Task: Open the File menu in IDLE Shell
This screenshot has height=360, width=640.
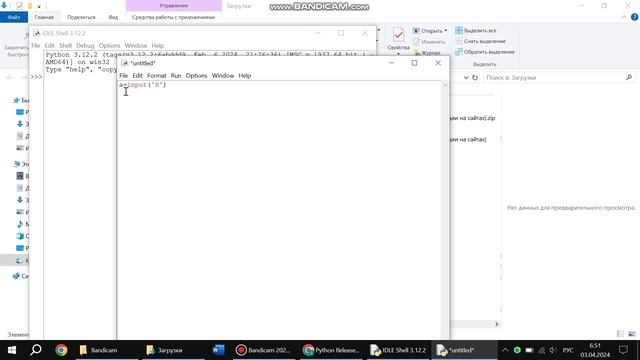Action: click(36, 45)
